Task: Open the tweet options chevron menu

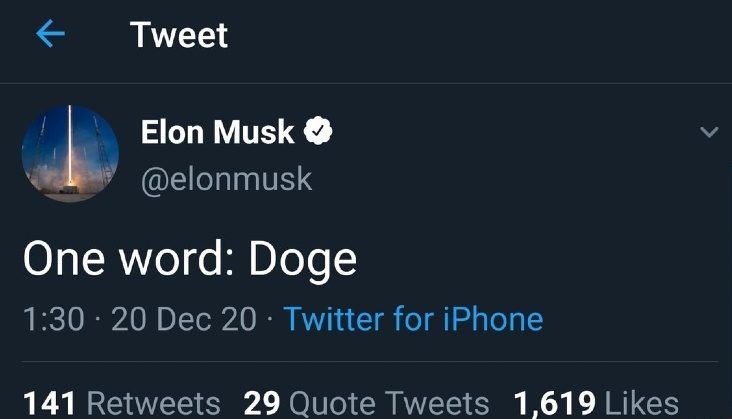Action: (x=709, y=133)
